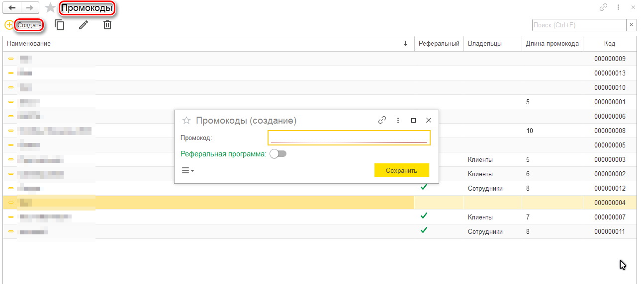Click the Длина промокода column header
This screenshot has width=644, height=284.
tap(552, 44)
